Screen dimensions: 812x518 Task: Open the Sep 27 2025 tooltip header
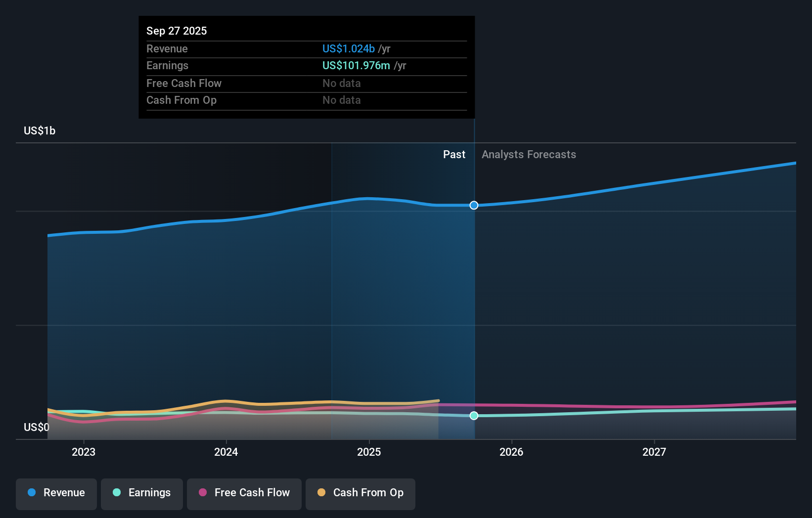tap(176, 31)
